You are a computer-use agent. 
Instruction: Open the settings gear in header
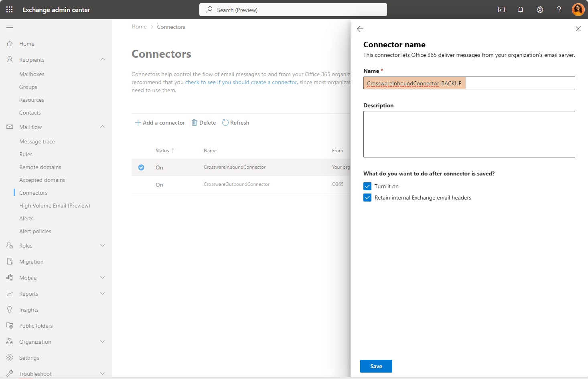[540, 10]
